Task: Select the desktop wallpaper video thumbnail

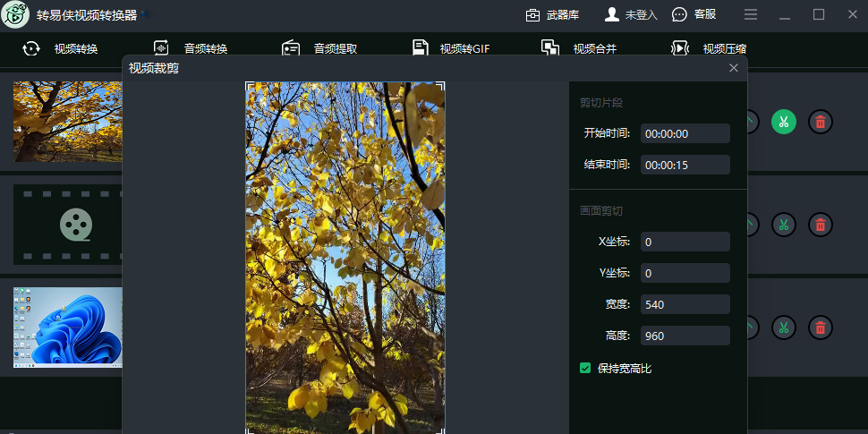Action: click(68, 328)
